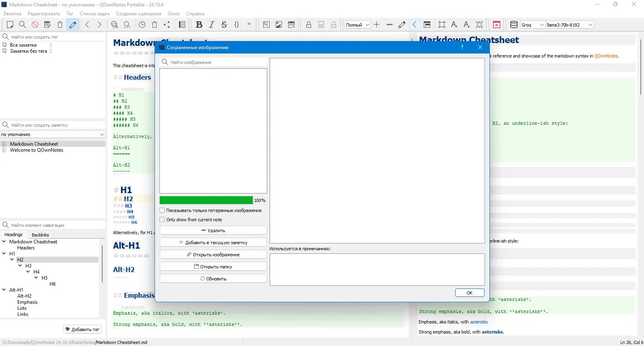Go forward with the right arrow toolbar icon
644x346 pixels.
pos(99,25)
